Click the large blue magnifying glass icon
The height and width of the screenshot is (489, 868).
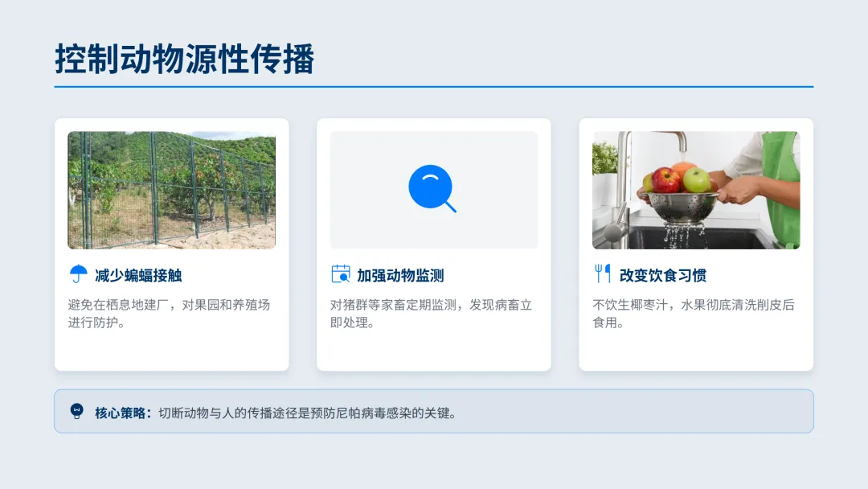coord(432,189)
